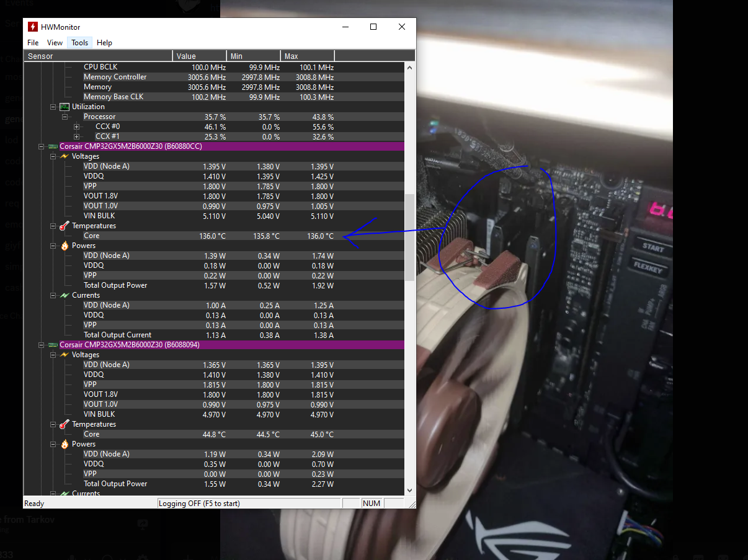
Task: Click the Max column header
Action: 308,56
